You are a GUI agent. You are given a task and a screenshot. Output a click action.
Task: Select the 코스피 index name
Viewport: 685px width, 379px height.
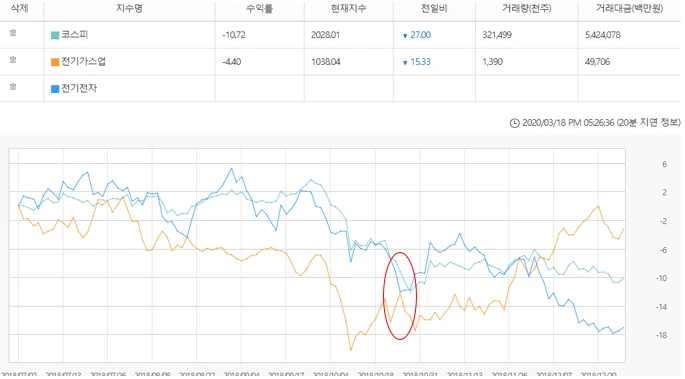[x=75, y=34]
